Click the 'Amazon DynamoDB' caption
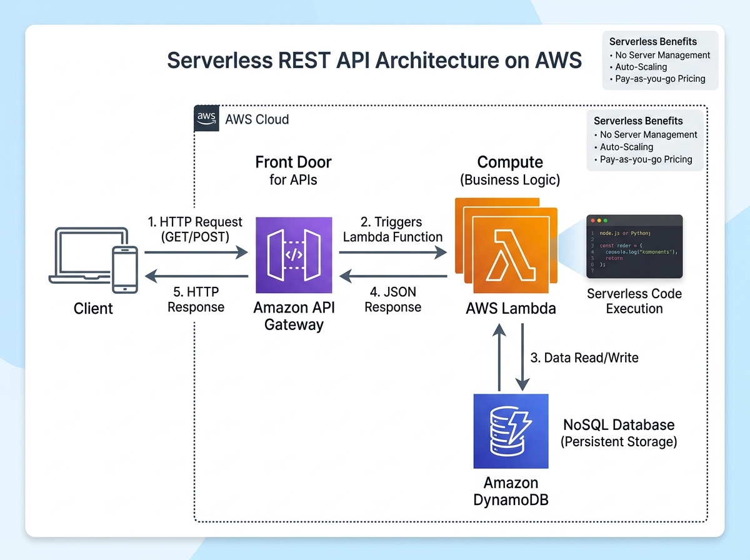Viewport: 750px width, 560px height. point(511,492)
